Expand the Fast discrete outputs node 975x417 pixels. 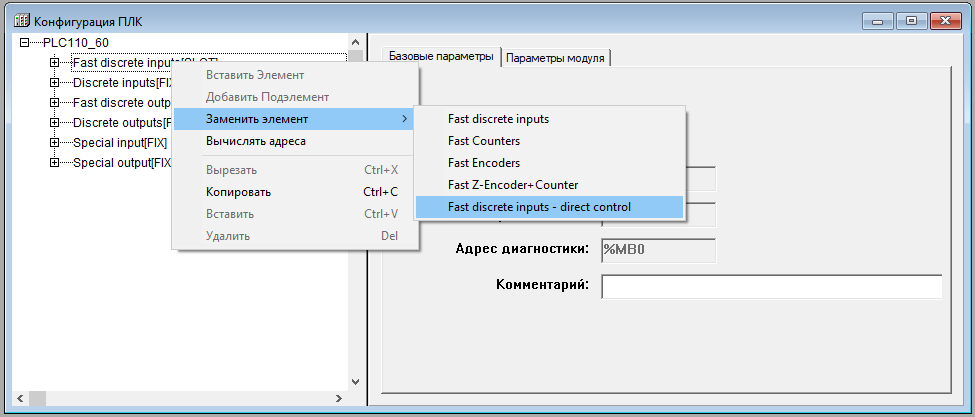point(54,103)
